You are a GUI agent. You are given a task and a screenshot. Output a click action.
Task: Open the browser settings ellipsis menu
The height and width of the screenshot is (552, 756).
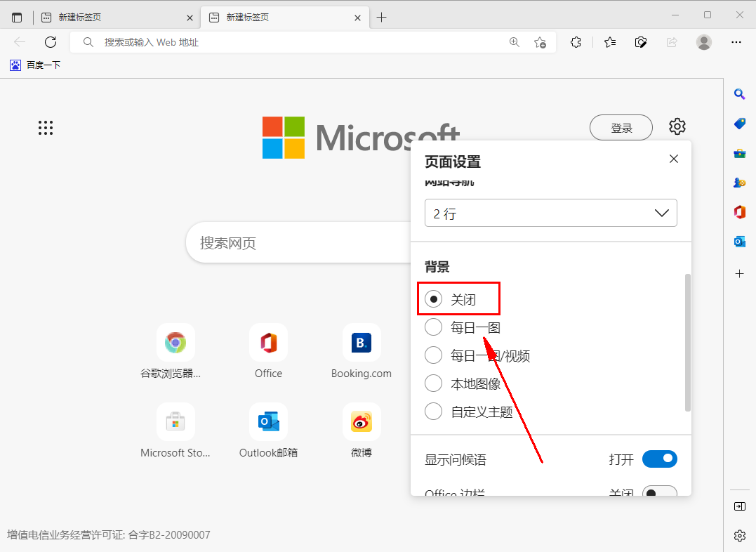pos(736,42)
